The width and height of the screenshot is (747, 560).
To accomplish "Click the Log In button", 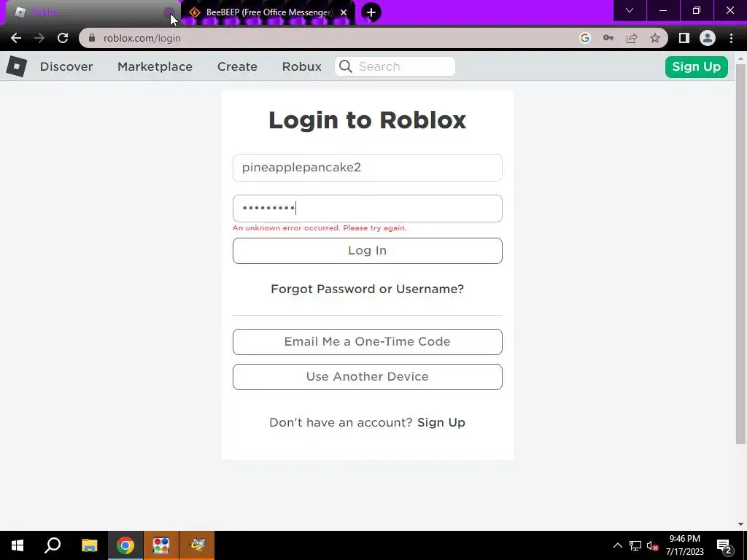I will click(x=368, y=251).
